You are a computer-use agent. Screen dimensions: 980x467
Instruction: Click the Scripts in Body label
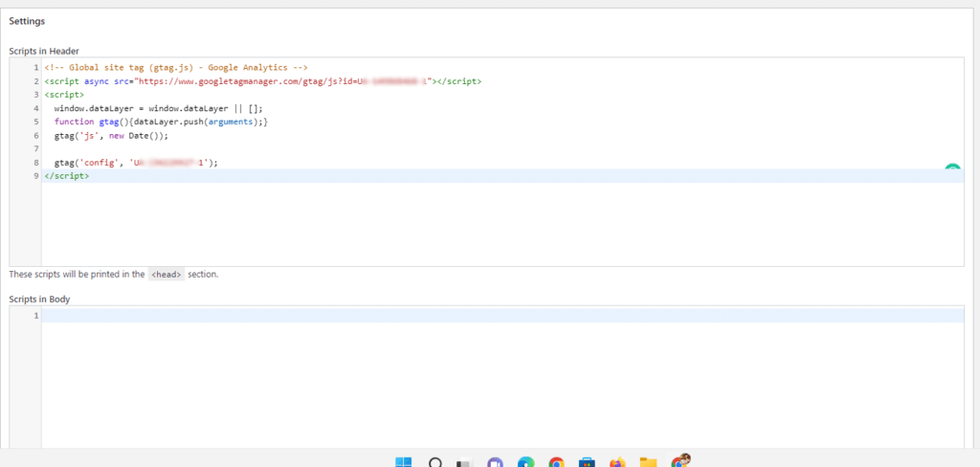tap(39, 300)
